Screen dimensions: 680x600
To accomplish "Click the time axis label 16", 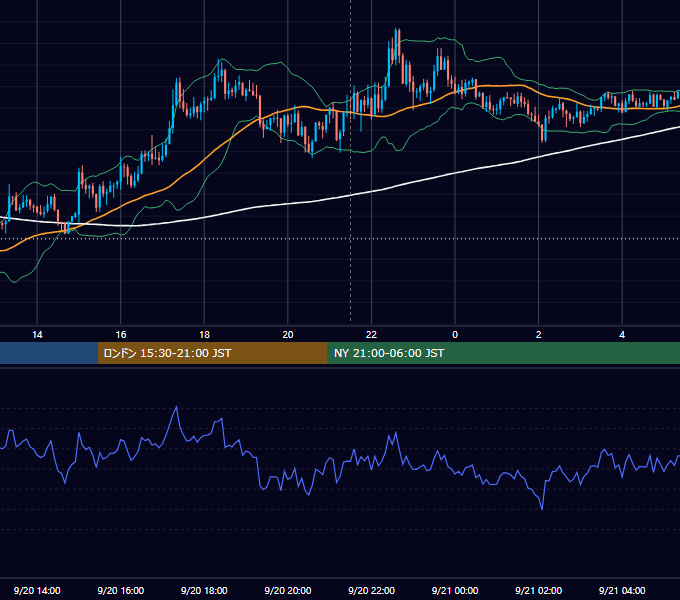I will (121, 335).
